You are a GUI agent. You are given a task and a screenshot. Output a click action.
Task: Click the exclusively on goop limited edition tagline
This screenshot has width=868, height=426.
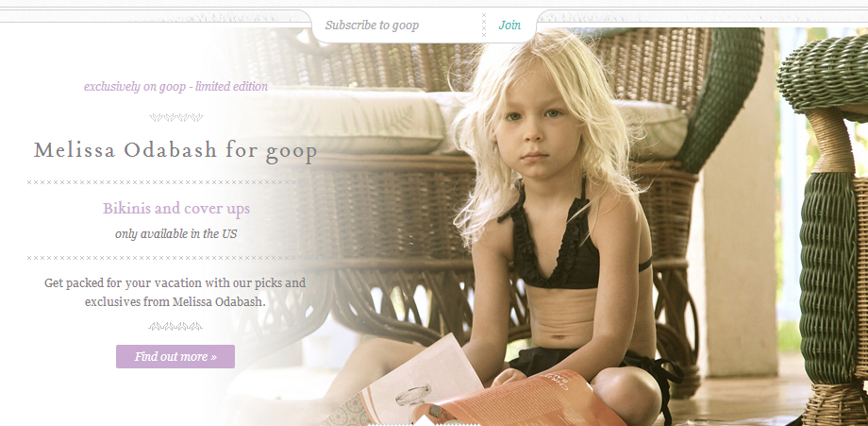coord(175,86)
